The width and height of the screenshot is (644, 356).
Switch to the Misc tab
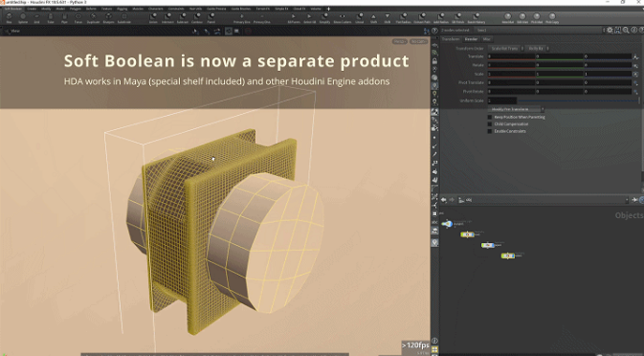[x=486, y=39]
